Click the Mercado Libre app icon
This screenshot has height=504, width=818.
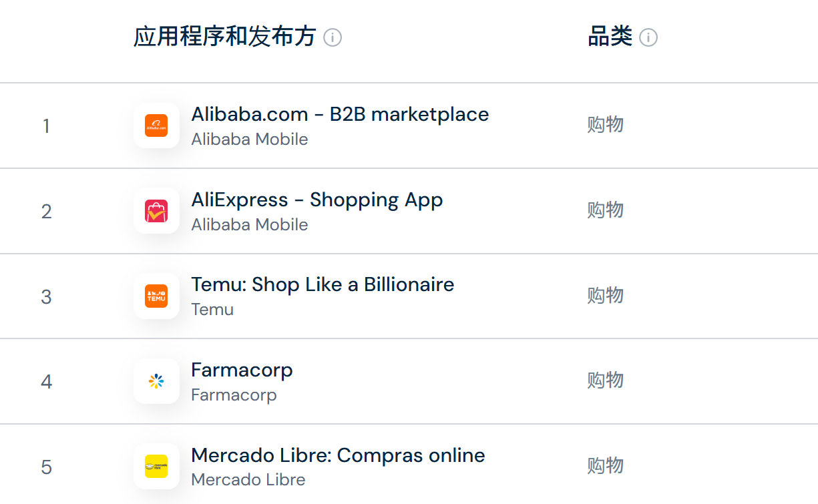(156, 466)
